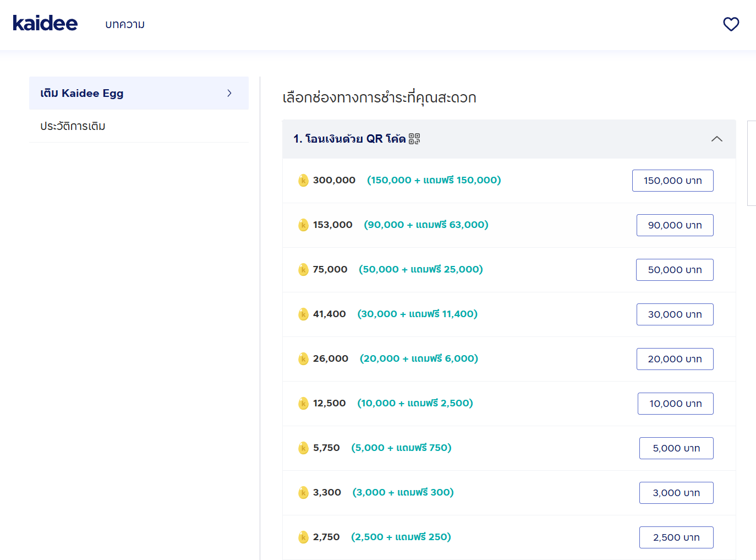756x560 pixels.
Task: Select เติม Kaidee Egg sidebar item
Action: [139, 93]
